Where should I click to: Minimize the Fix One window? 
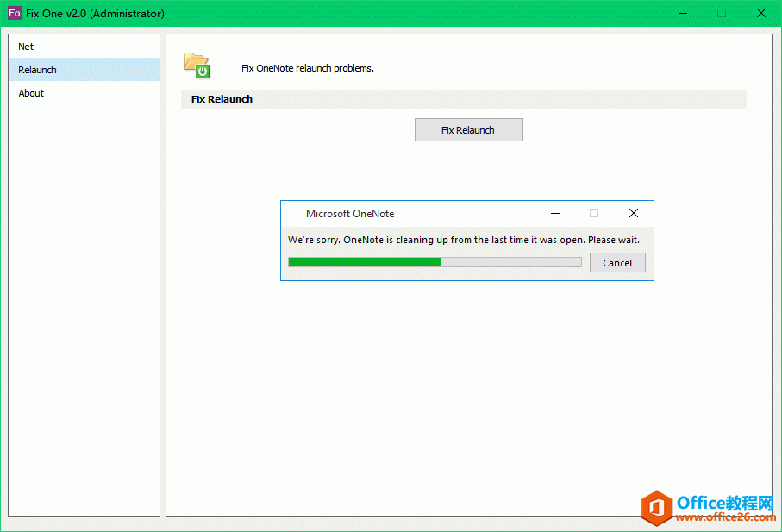click(x=683, y=13)
